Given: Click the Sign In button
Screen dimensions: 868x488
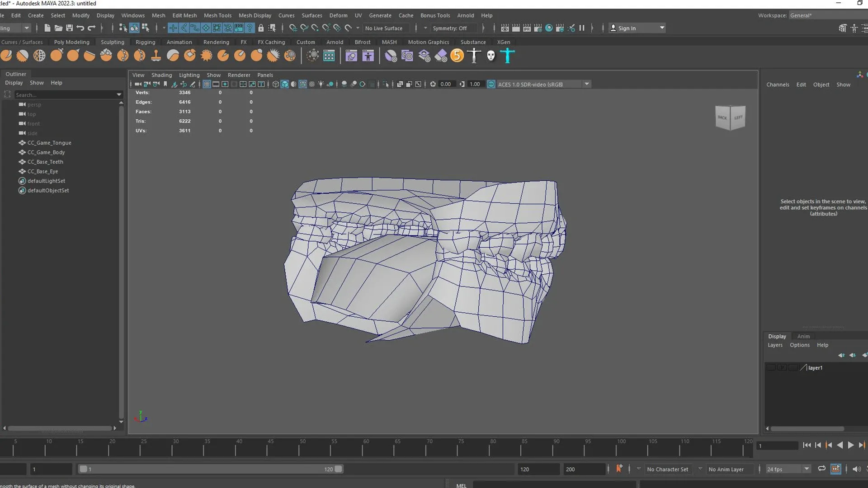Looking at the screenshot, I should coord(628,28).
